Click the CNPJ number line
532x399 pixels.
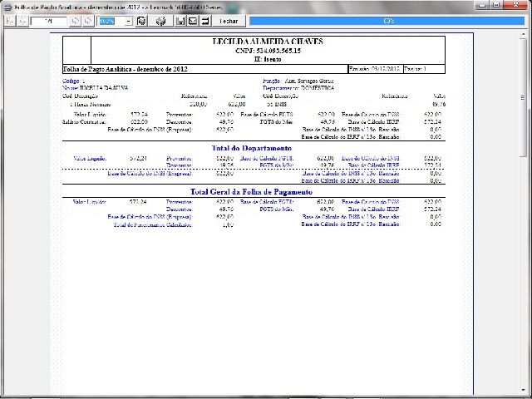pyautogui.click(x=268, y=52)
